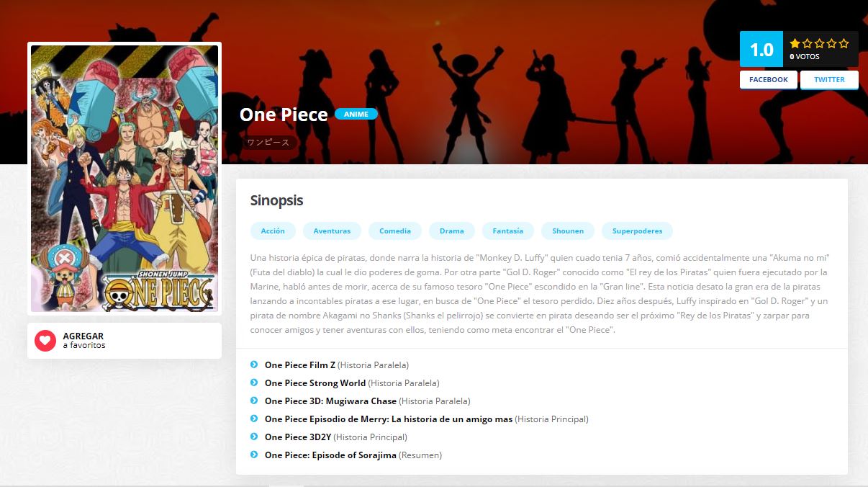Choose the Drama genre tag

pos(452,231)
